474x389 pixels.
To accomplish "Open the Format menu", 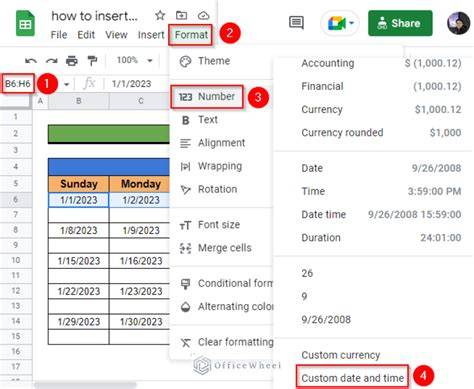I will pos(191,35).
